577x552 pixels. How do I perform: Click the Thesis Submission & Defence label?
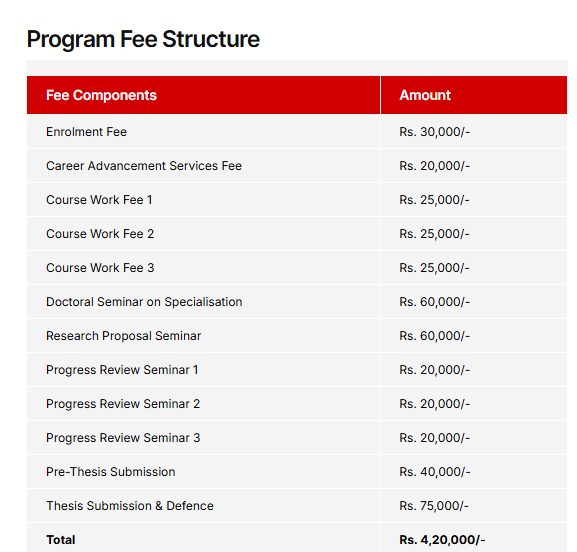pos(130,506)
